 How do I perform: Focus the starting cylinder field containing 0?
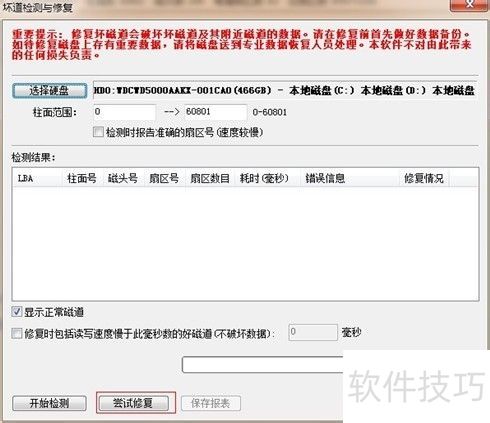(x=124, y=112)
